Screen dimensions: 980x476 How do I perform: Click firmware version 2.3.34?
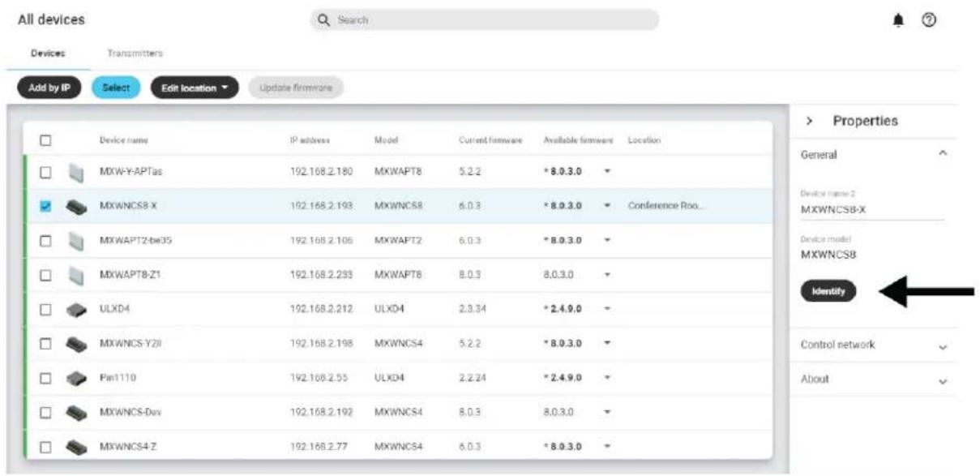coord(470,309)
